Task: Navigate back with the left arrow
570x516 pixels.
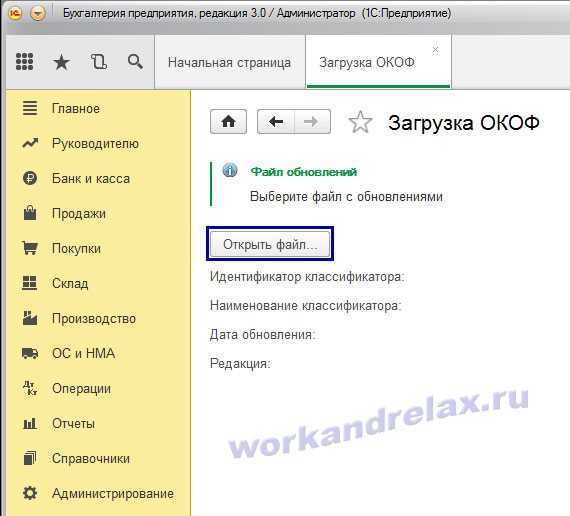Action: pos(276,121)
